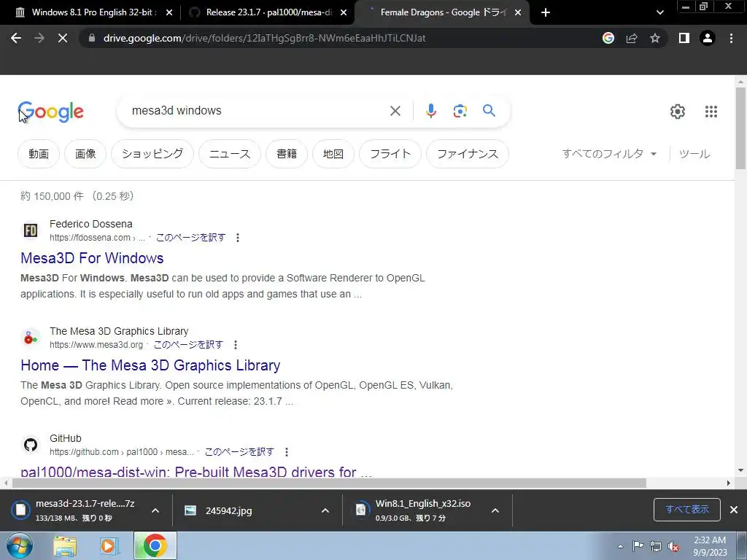The width and height of the screenshot is (747, 560).
Task: Filter results by ショッピング
Action: point(152,154)
